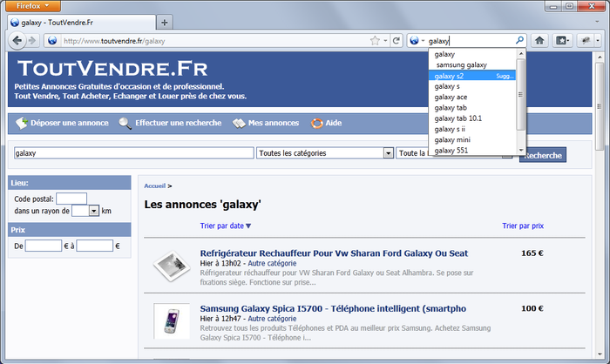This screenshot has width=610, height=364.
Task: Open the 'dans un rayon de' km dropdown
Action: (x=85, y=211)
